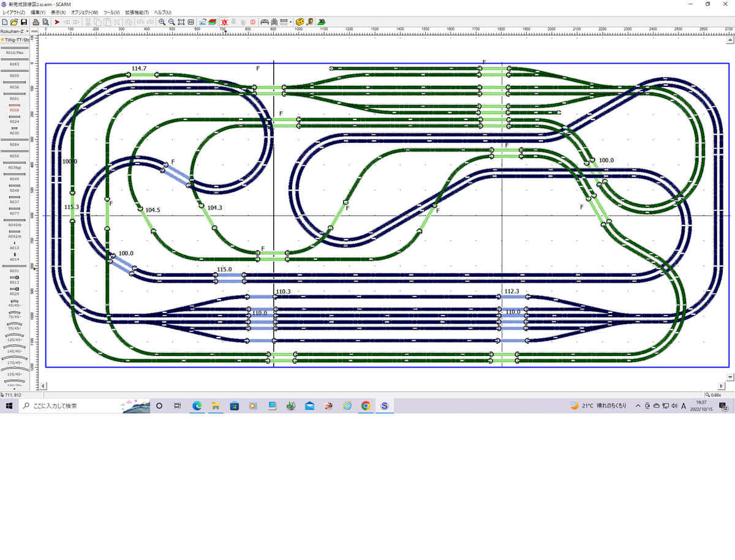Open the 拡張機能(T) menu

pyautogui.click(x=137, y=12)
